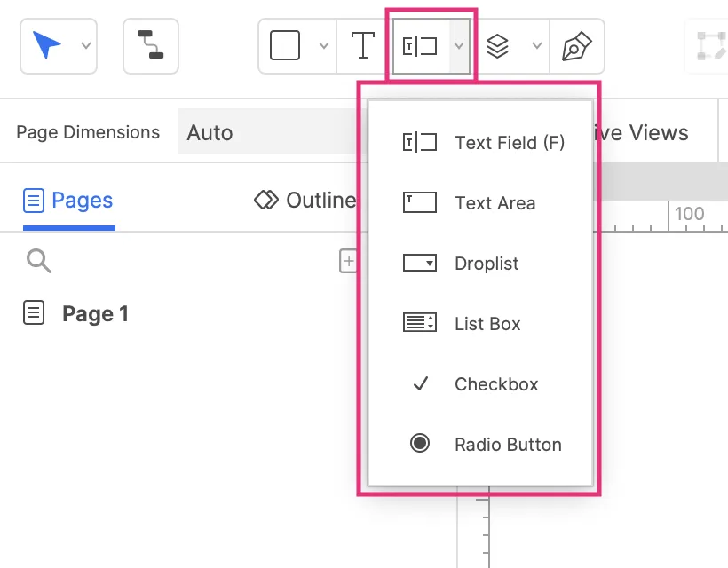
Task: Click the search magnifier in Pages panel
Action: coord(39,261)
